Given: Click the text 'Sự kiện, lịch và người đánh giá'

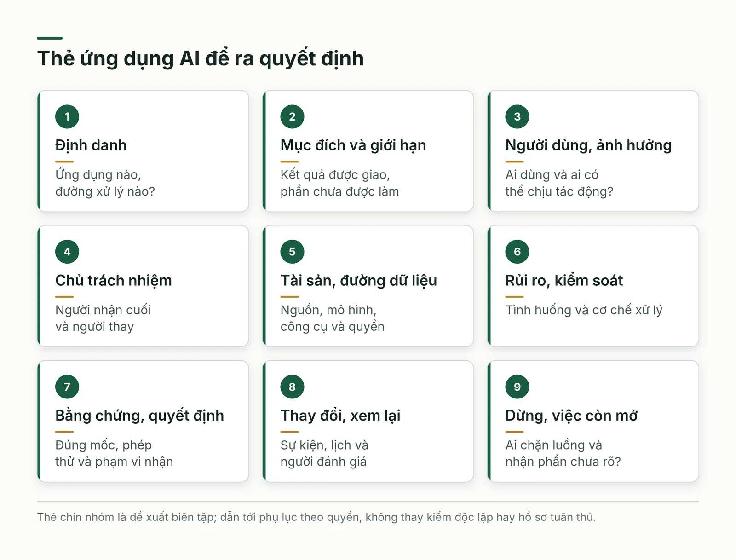Looking at the screenshot, I should click(324, 453).
